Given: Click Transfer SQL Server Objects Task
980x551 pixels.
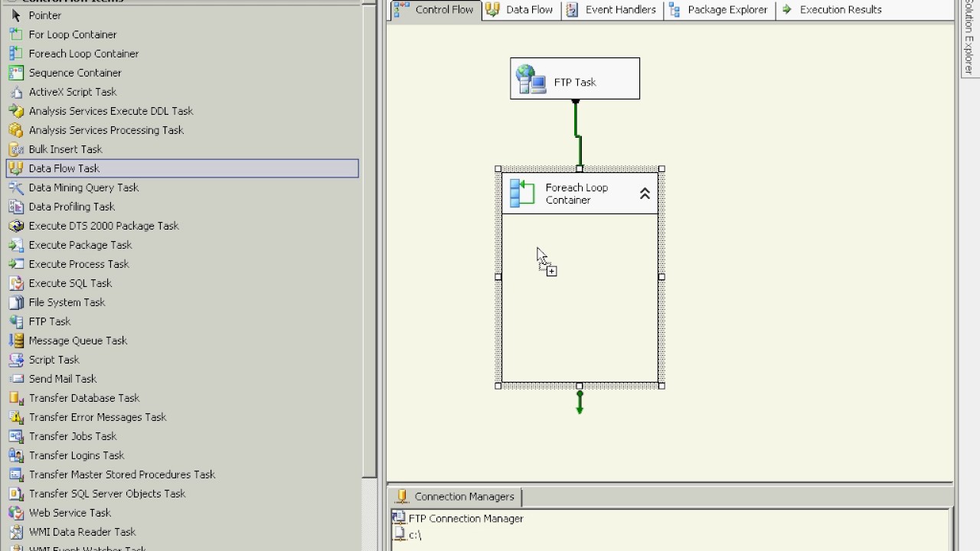Looking at the screenshot, I should [107, 494].
